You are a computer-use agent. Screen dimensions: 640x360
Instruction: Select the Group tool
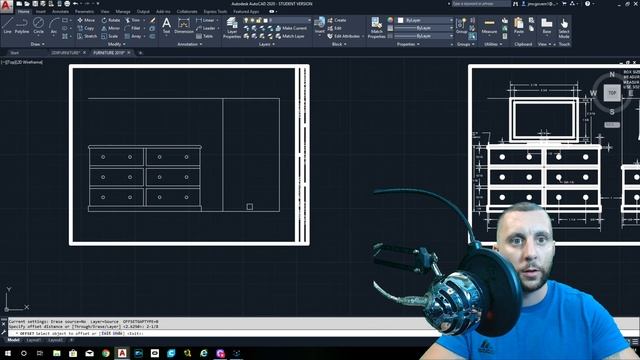pos(461,25)
